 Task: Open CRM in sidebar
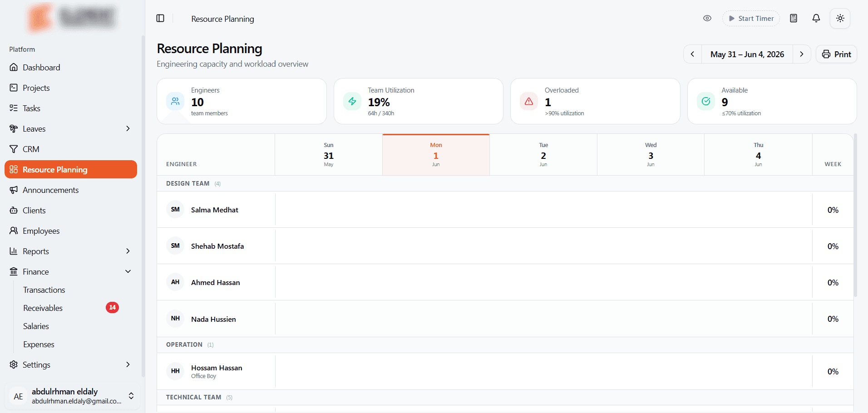point(71,149)
